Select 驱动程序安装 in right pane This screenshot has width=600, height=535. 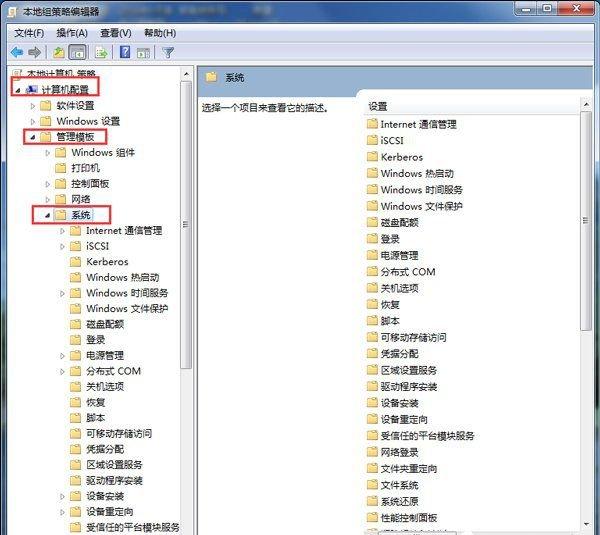(x=409, y=387)
